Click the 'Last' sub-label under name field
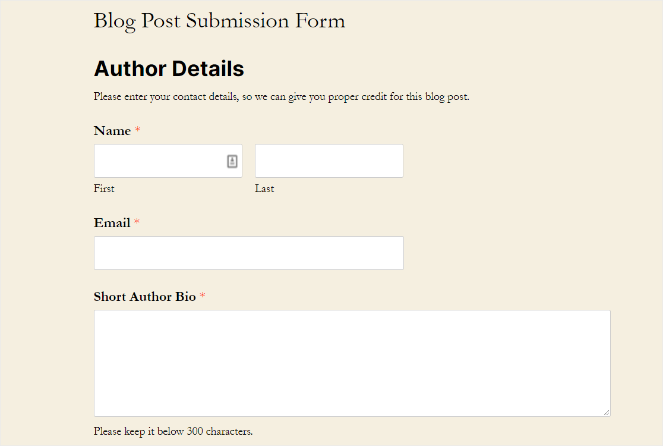This screenshot has height=446, width=663. pos(264,188)
